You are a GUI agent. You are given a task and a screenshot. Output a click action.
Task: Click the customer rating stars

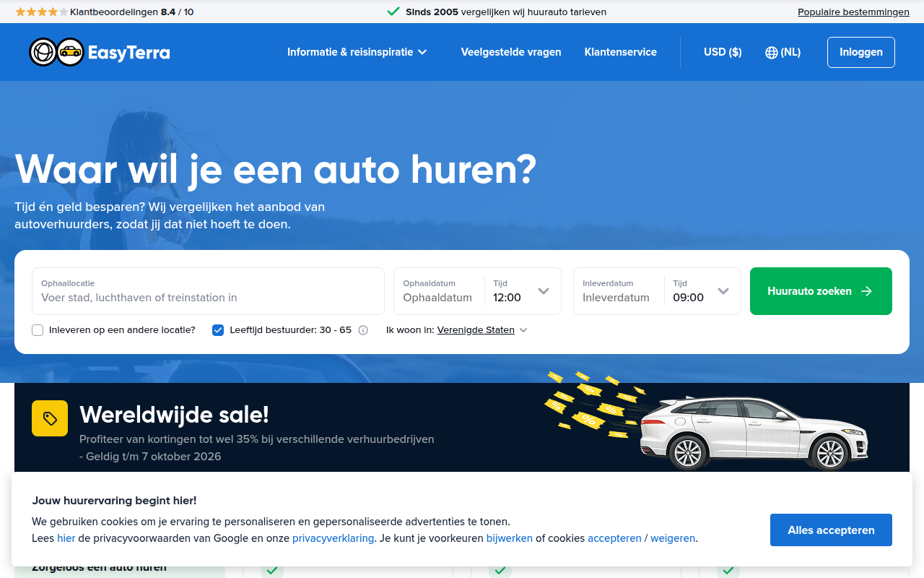(x=41, y=12)
